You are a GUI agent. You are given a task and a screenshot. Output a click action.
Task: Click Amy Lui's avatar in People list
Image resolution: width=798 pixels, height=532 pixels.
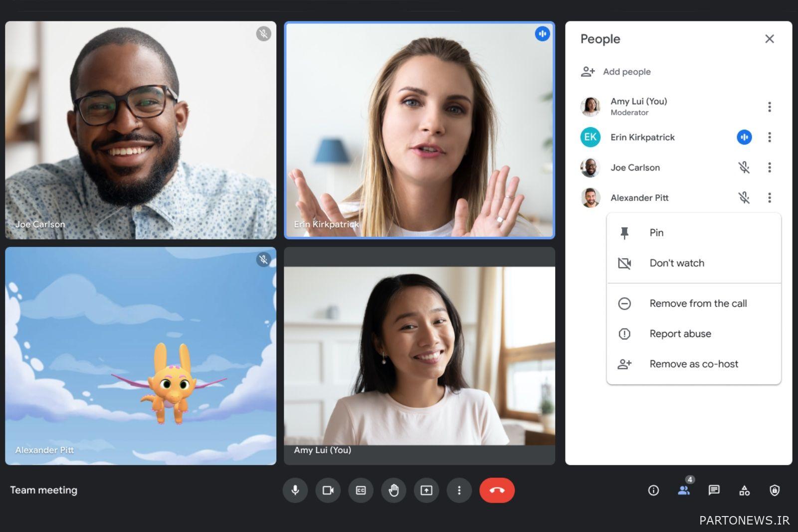591,107
